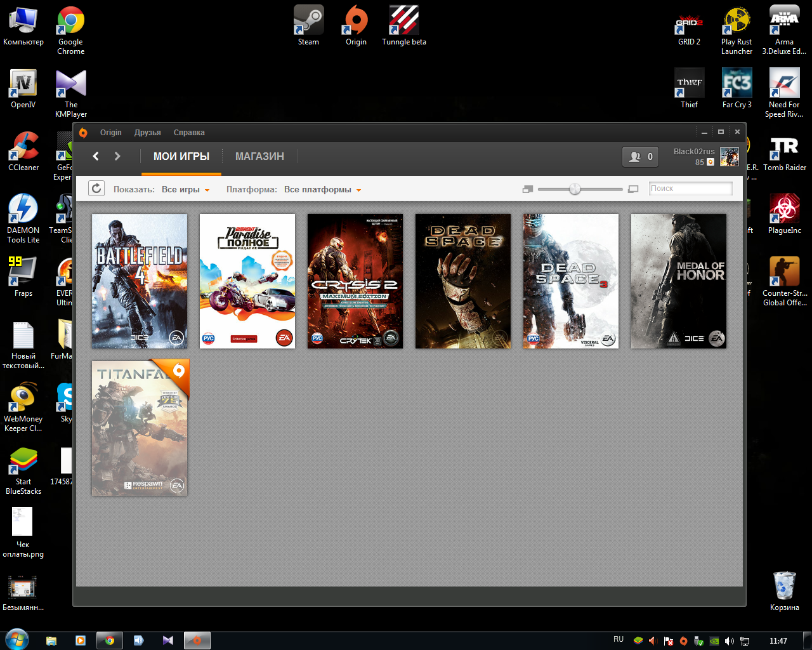
Task: Click the Новый текстовый document icon
Action: (23, 345)
